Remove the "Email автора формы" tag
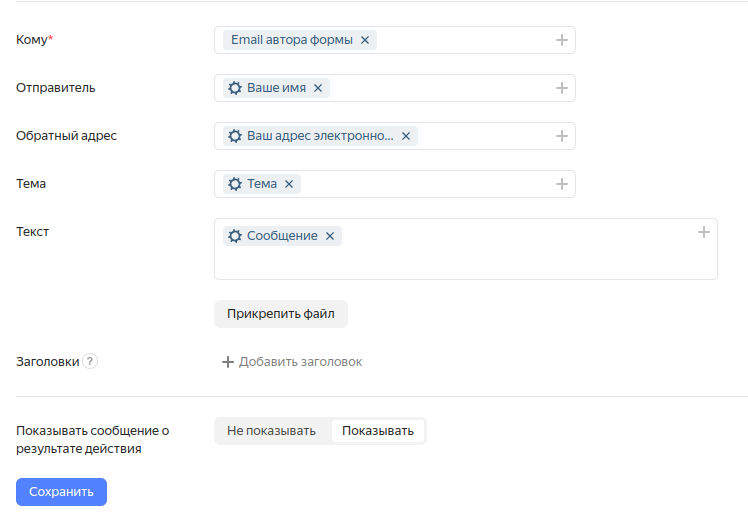This screenshot has width=748, height=527. [x=365, y=40]
